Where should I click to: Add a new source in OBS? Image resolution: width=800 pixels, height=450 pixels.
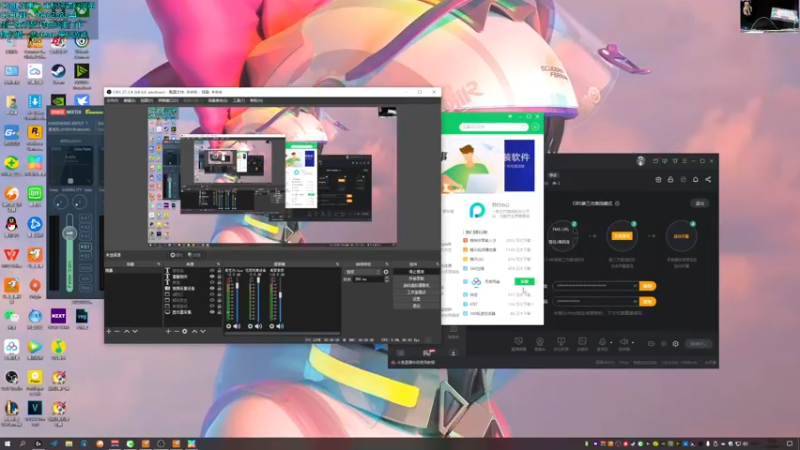[168, 332]
